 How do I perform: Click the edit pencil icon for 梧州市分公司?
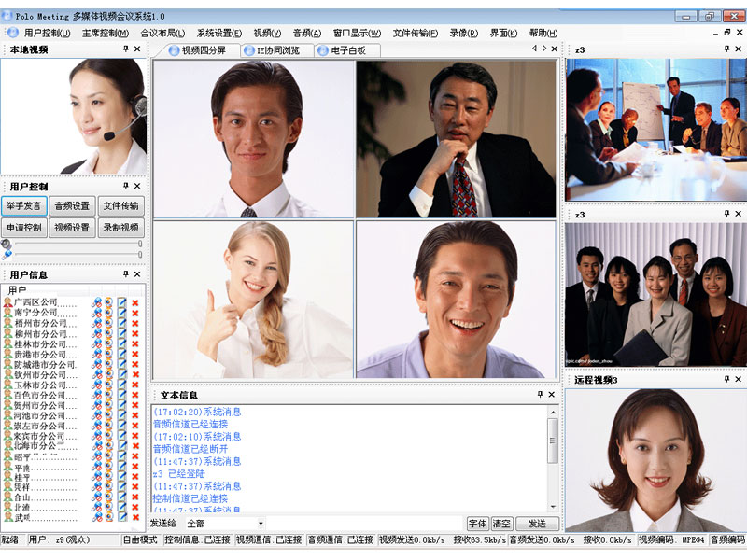coord(121,324)
